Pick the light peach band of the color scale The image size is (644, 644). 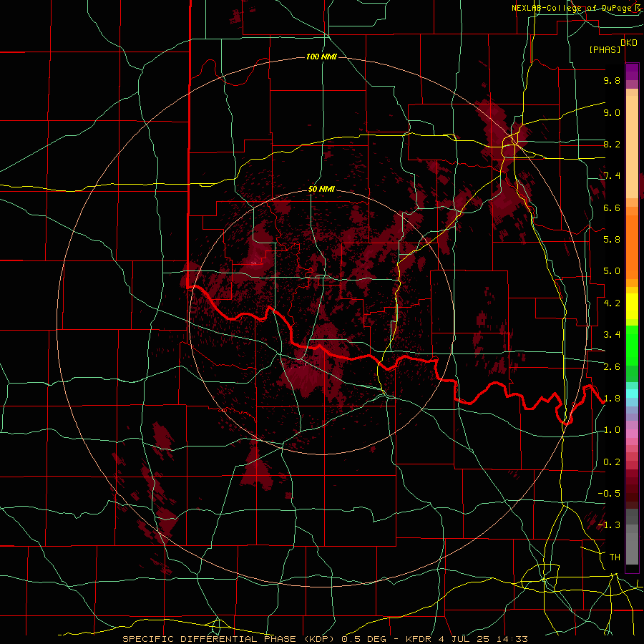(632, 148)
